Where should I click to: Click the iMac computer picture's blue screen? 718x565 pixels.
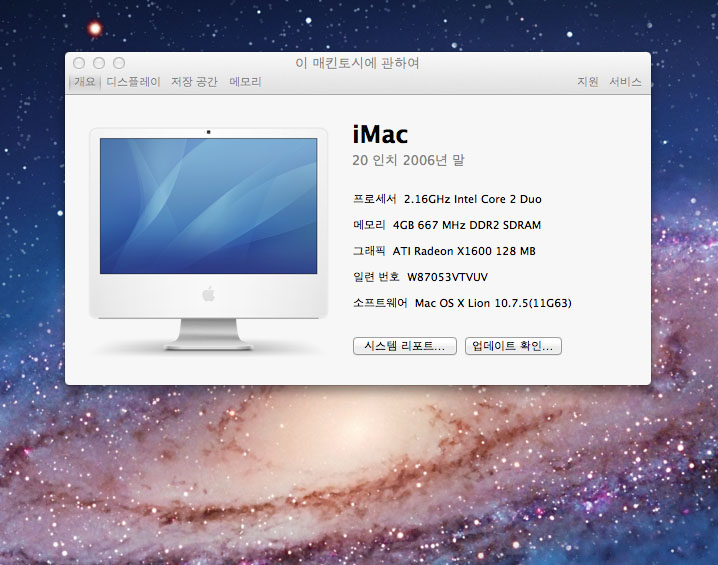(x=208, y=205)
